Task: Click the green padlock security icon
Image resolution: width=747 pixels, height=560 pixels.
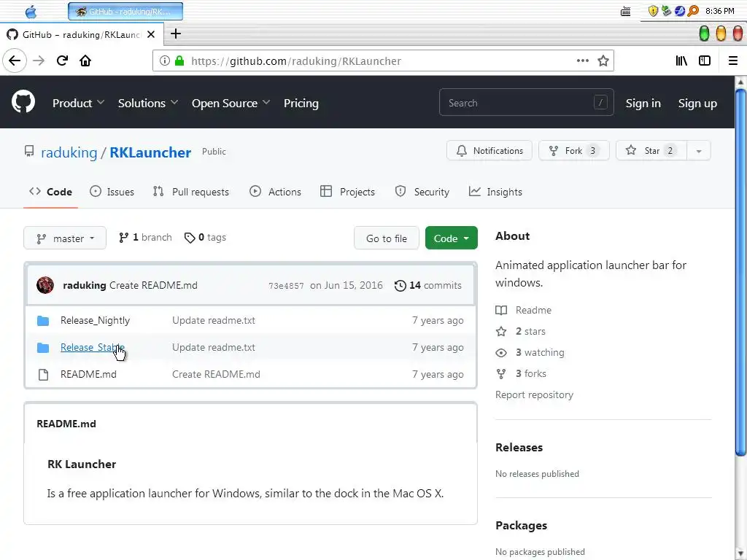Action: click(x=179, y=61)
